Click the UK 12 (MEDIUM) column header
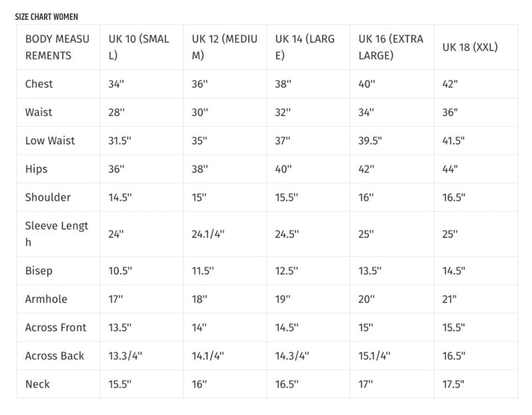 pos(224,47)
